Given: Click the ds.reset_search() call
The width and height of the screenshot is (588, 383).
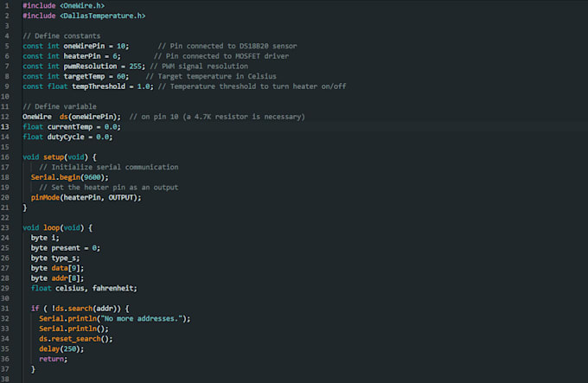Looking at the screenshot, I should pos(76,339).
